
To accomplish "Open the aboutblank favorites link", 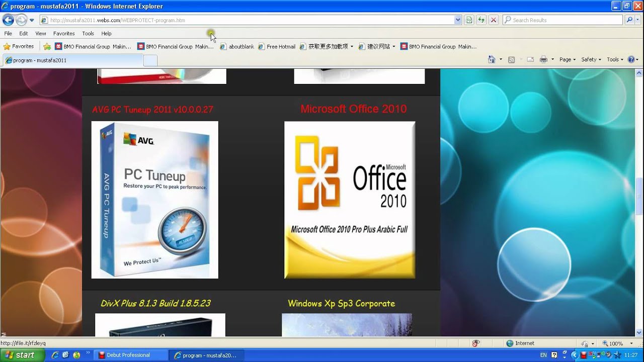I will 237,46.
